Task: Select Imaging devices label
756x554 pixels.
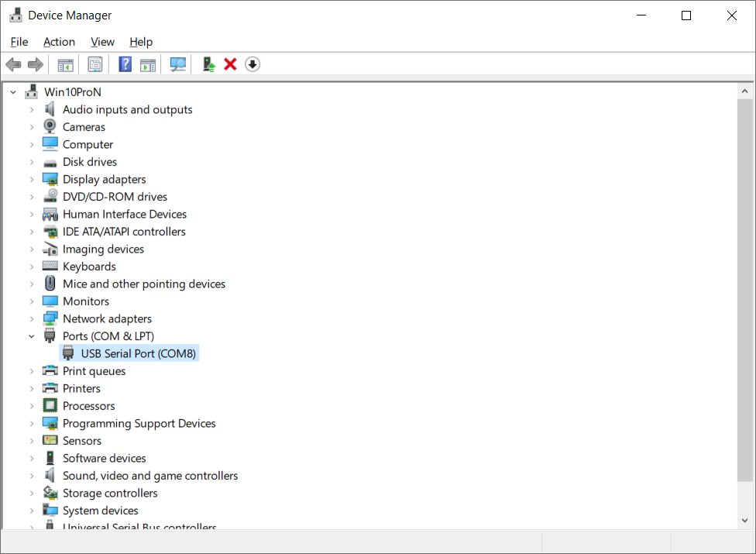Action: [103, 249]
